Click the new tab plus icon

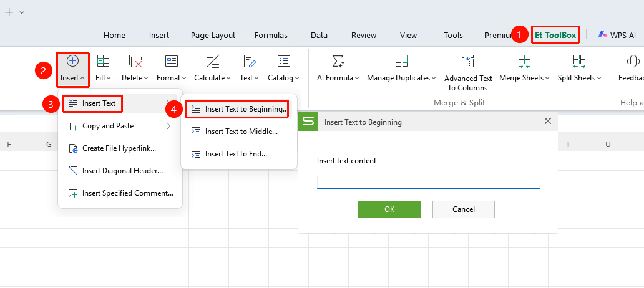point(9,12)
